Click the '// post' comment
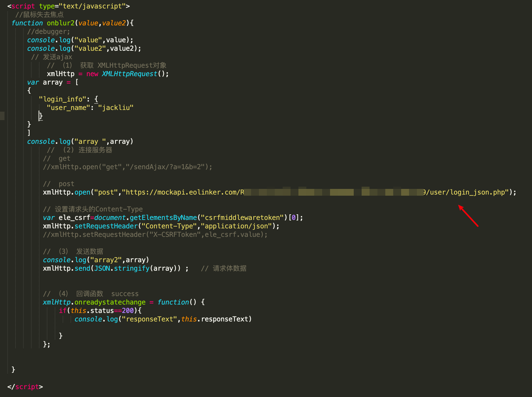This screenshot has width=532, height=397. [x=59, y=184]
